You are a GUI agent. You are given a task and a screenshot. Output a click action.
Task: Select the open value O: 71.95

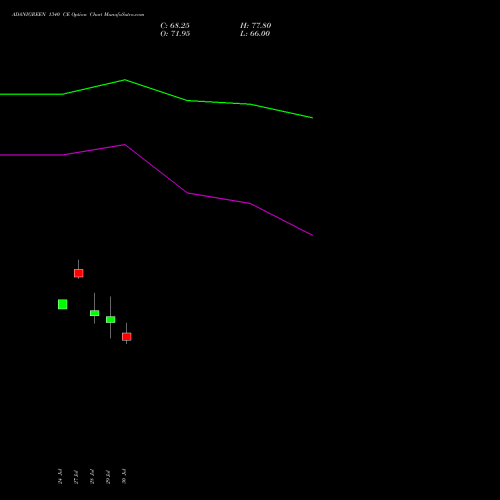pos(175,34)
